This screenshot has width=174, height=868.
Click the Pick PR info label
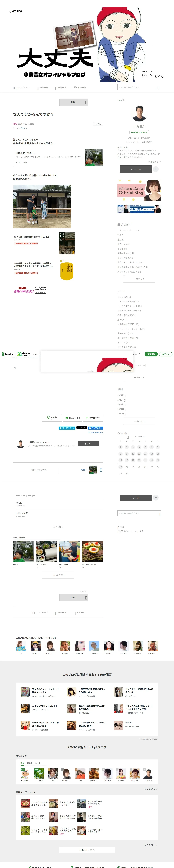click(x=98, y=124)
